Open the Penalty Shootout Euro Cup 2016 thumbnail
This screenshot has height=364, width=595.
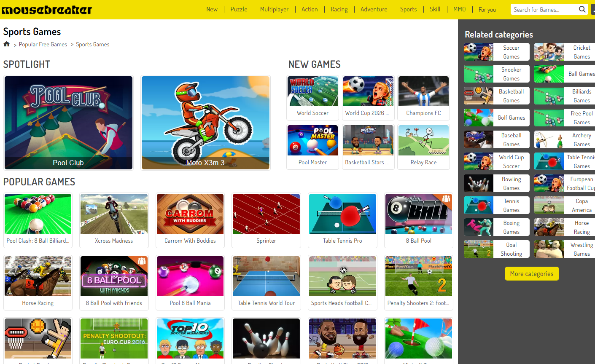click(x=114, y=339)
